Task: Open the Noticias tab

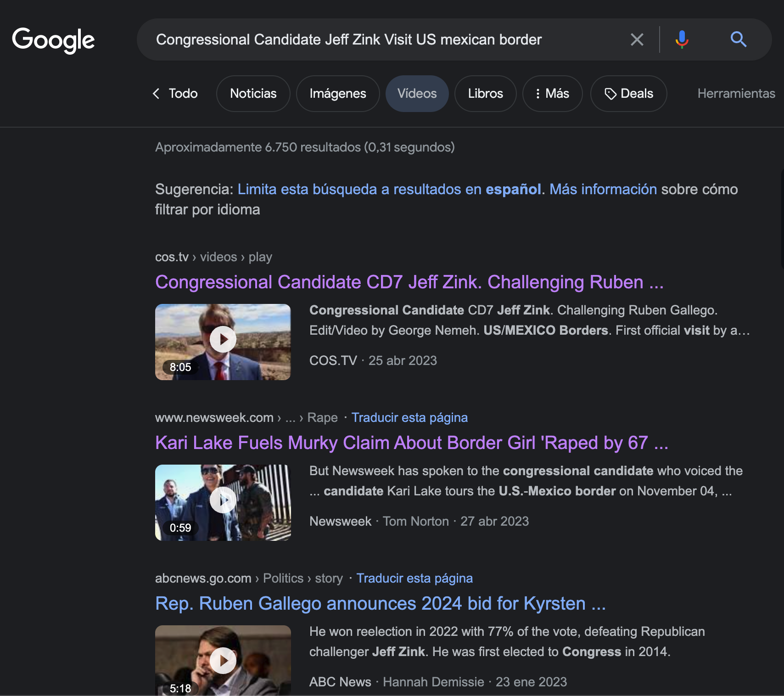Action: 253,94
